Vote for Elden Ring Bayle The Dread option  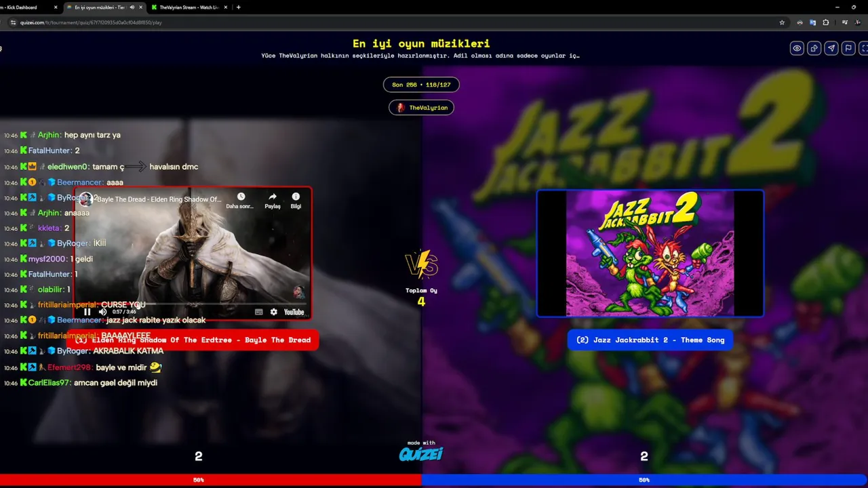click(193, 340)
